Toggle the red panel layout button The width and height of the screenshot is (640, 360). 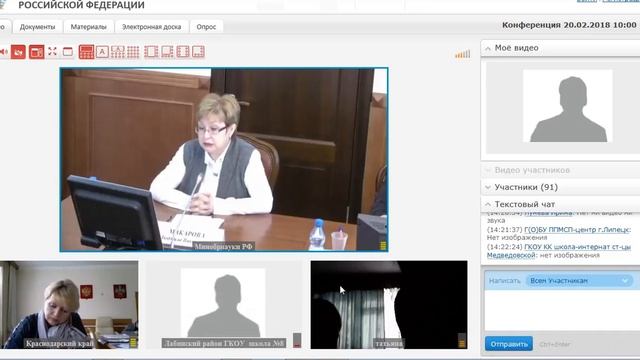pyautogui.click(x=36, y=52)
